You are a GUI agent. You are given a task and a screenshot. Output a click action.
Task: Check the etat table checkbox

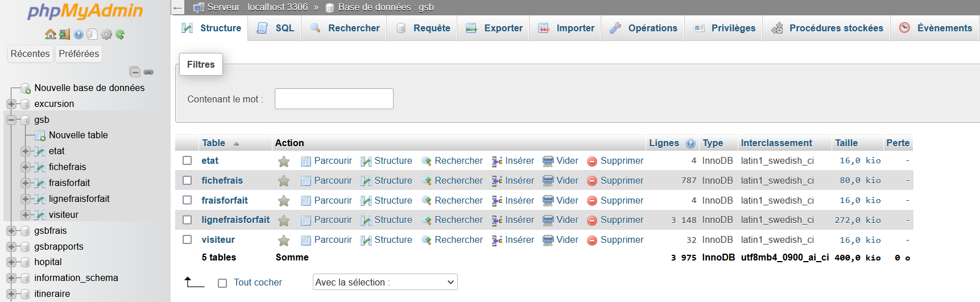pyautogui.click(x=187, y=160)
